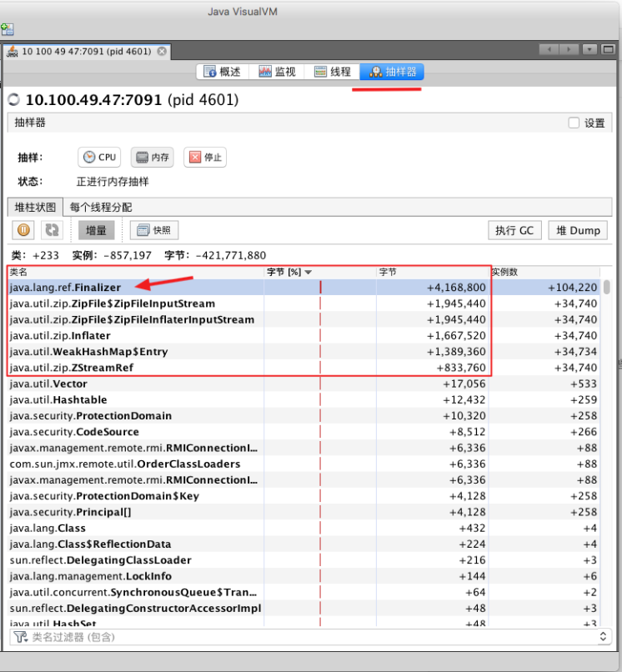Image resolution: width=622 pixels, height=672 pixels.
Task: Select the SynchronousQueue$Tran... row
Action: [x=303, y=592]
